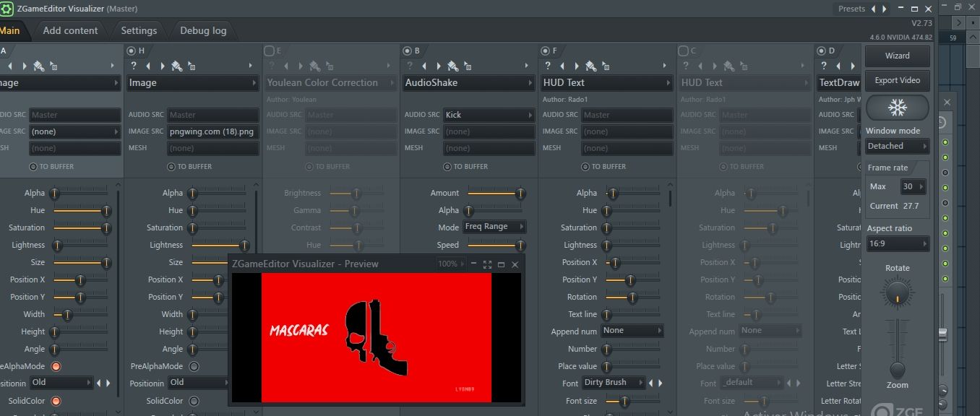
Task: Open the Freq Range mode dropdown
Action: point(494,227)
